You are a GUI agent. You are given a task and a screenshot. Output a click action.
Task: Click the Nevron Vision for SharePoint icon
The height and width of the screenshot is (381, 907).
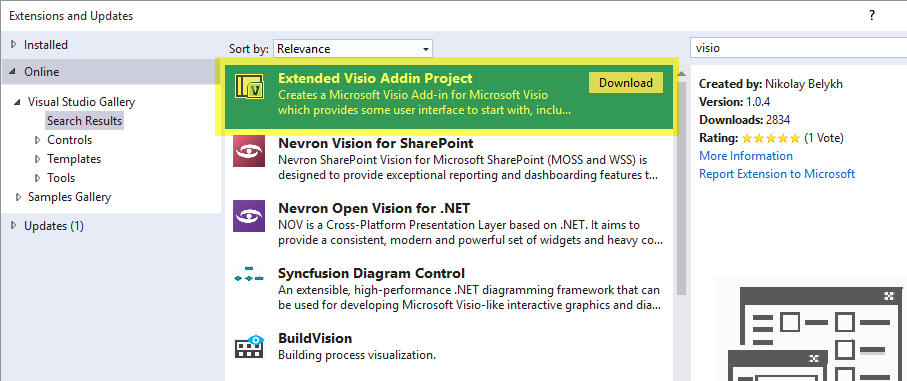[x=249, y=151]
